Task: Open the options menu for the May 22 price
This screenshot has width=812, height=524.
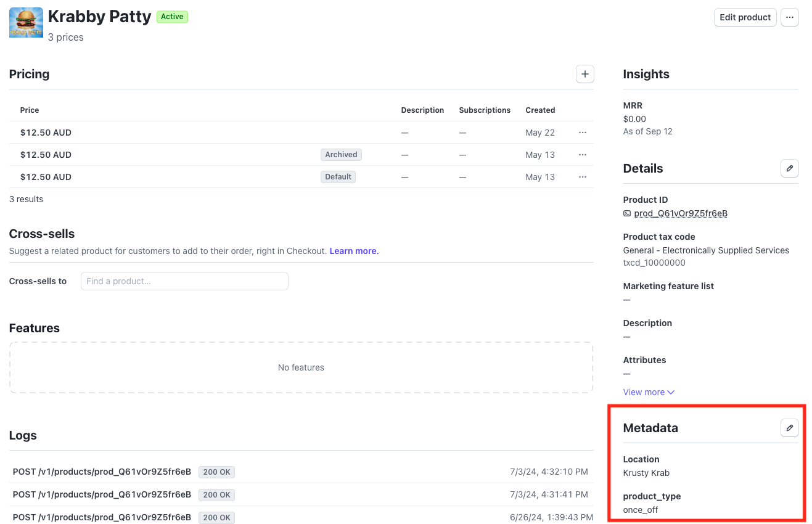Action: click(582, 133)
